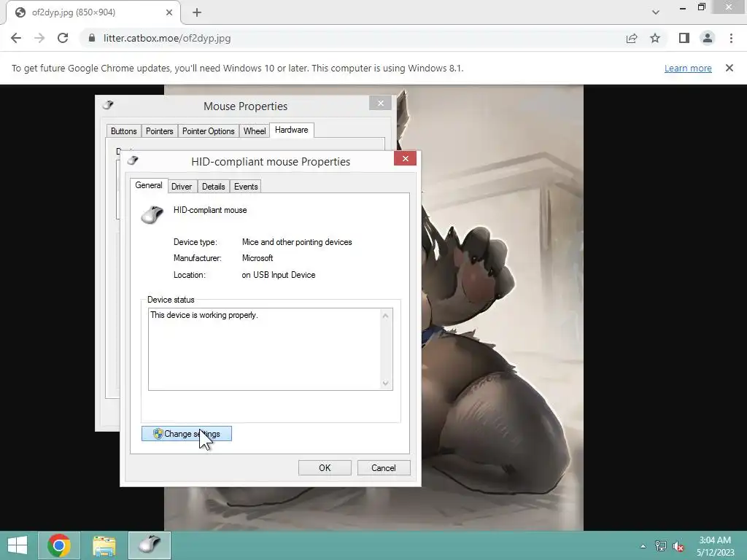Click the large mouse device icon
The width and height of the screenshot is (747, 560).
pyautogui.click(x=152, y=215)
